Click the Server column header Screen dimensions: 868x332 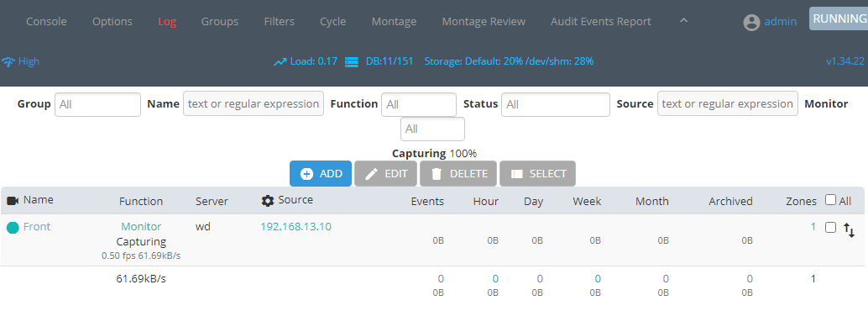pos(212,201)
